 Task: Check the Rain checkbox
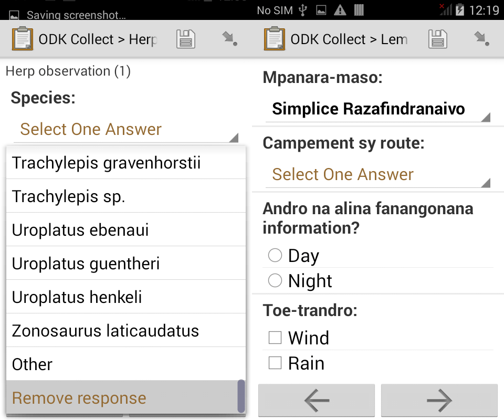pos(275,362)
